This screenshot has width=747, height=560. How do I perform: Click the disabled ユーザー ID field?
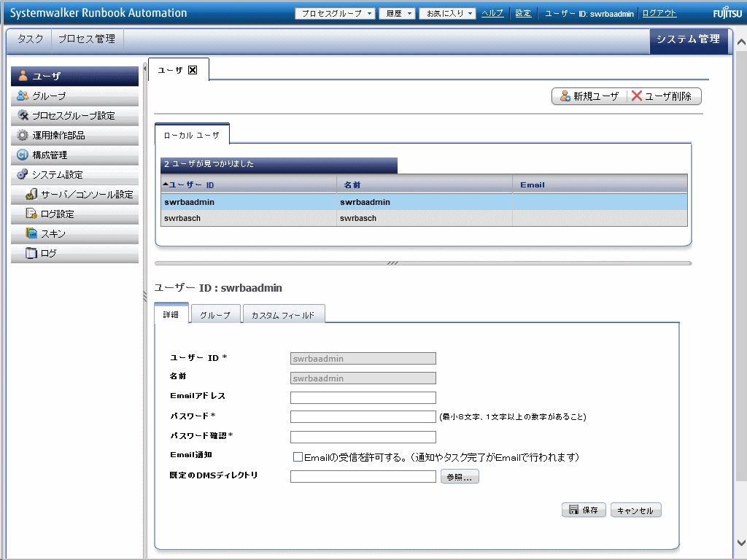(363, 359)
